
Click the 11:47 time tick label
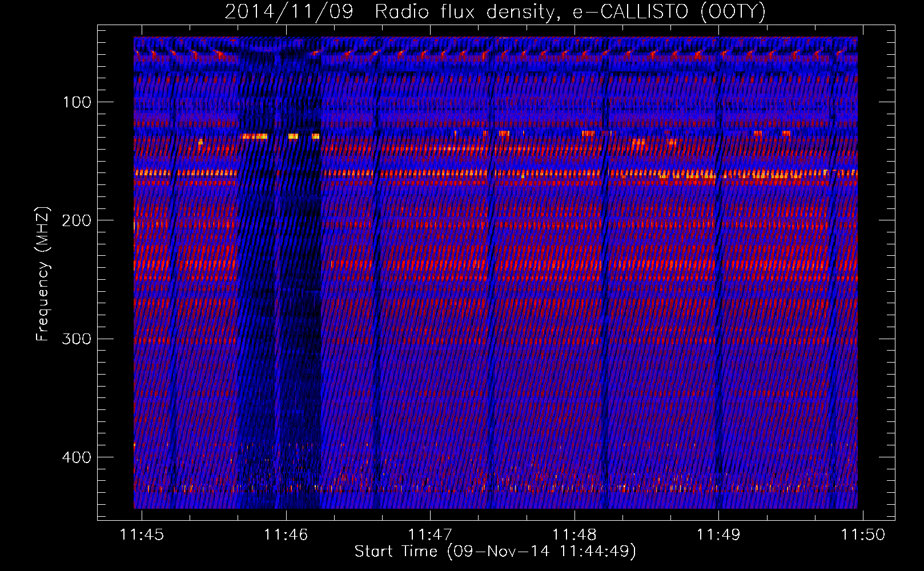pos(430,534)
